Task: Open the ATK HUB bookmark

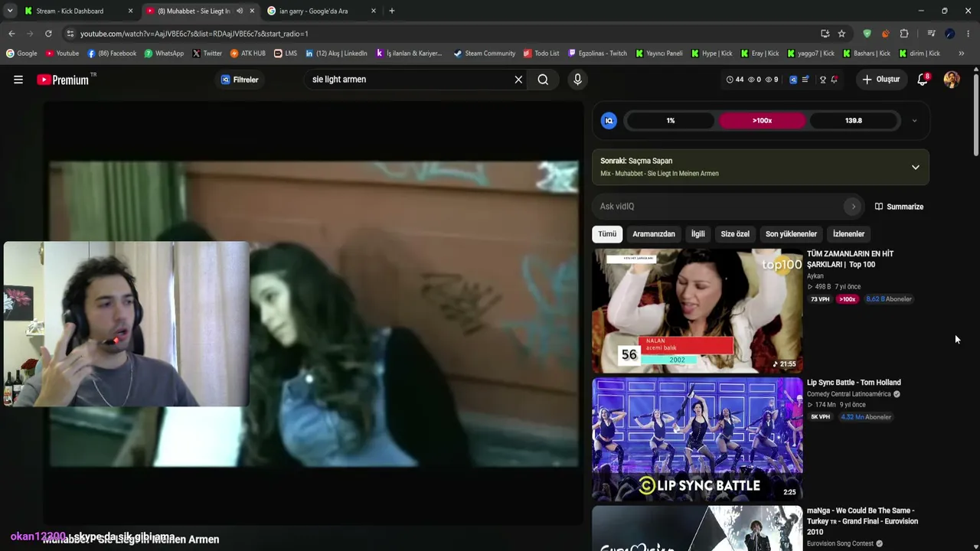Action: pos(248,54)
